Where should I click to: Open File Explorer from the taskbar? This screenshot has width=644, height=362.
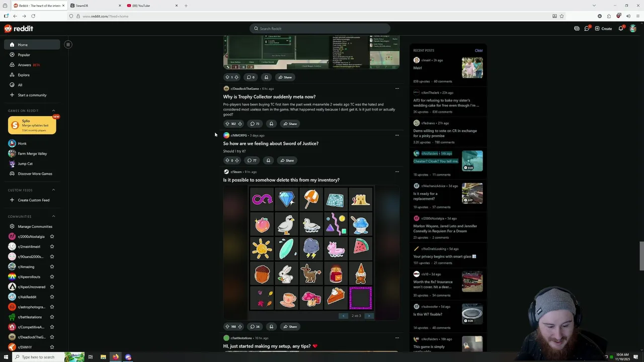(103, 357)
